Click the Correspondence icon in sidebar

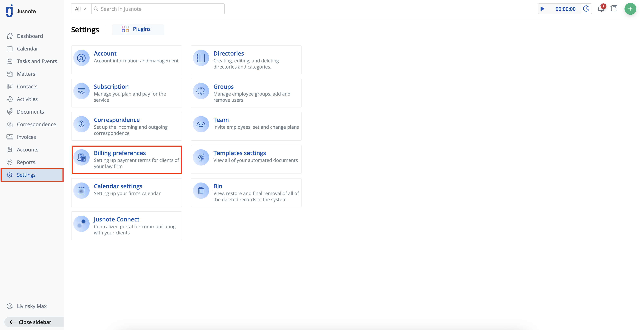click(10, 124)
